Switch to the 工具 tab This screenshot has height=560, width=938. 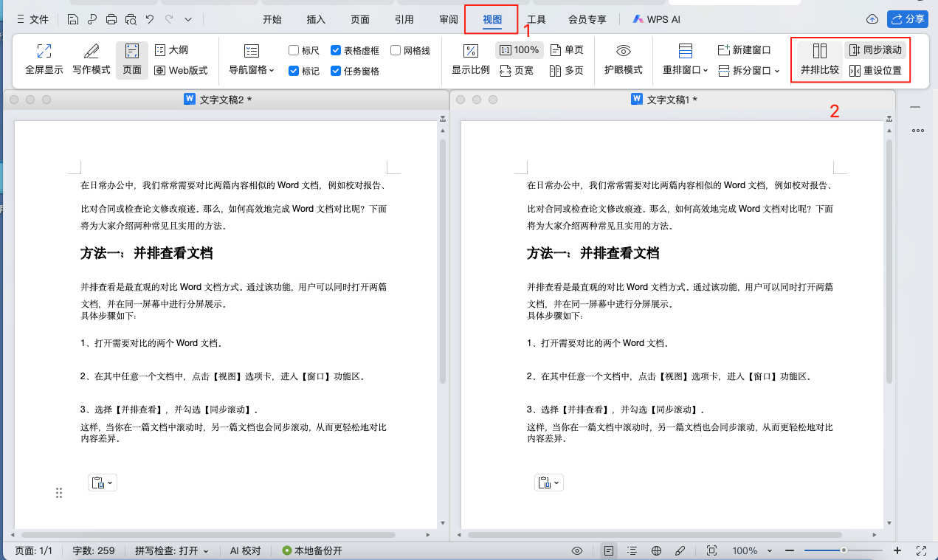click(x=537, y=19)
